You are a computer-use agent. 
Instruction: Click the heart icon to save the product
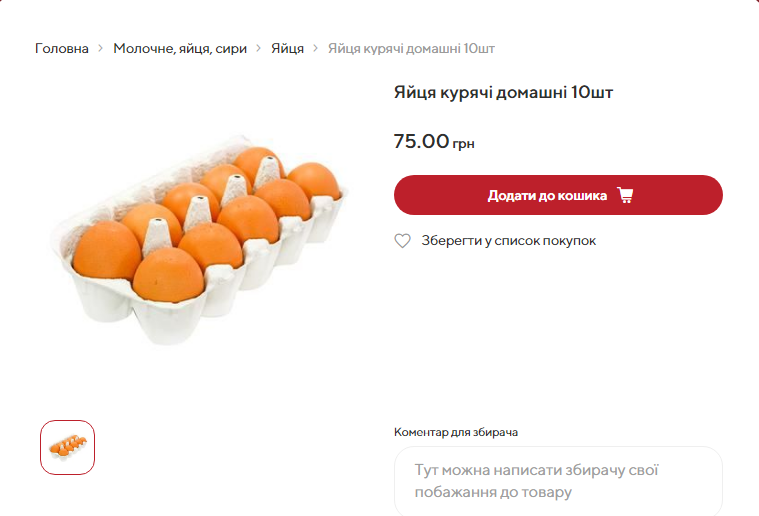(x=402, y=241)
